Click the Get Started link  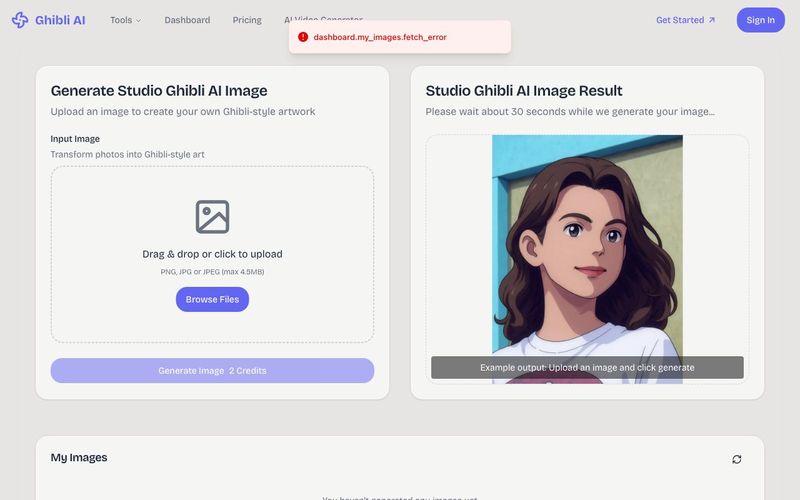click(685, 20)
